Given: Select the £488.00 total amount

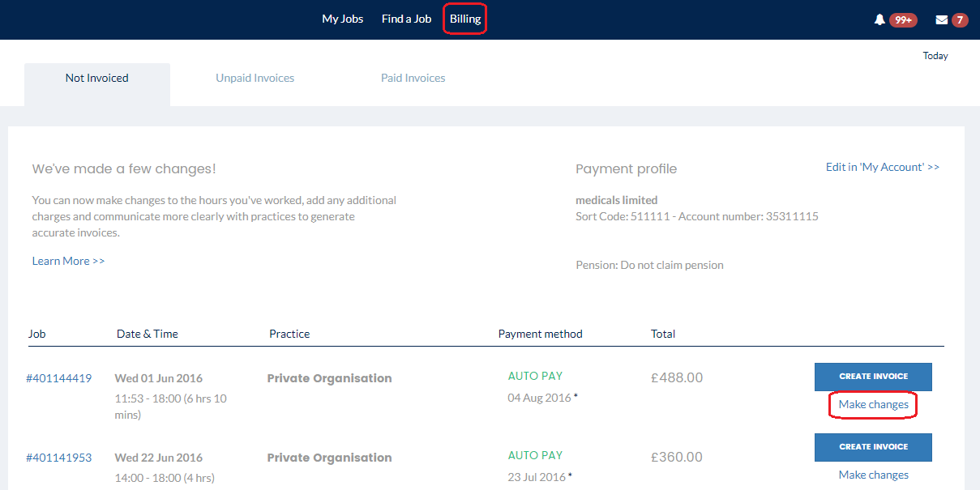Looking at the screenshot, I should tap(677, 377).
